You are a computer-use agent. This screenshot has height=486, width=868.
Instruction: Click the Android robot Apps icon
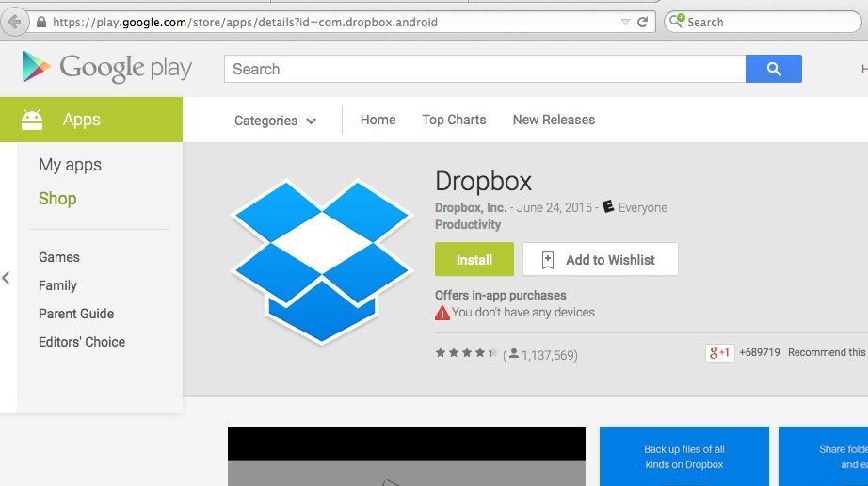[x=32, y=120]
